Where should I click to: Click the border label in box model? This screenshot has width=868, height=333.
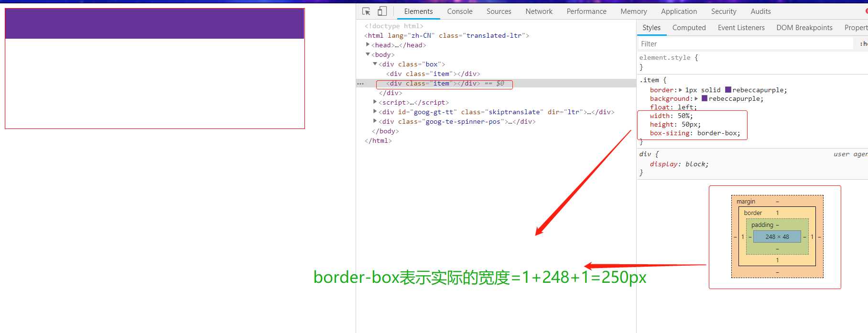click(753, 213)
